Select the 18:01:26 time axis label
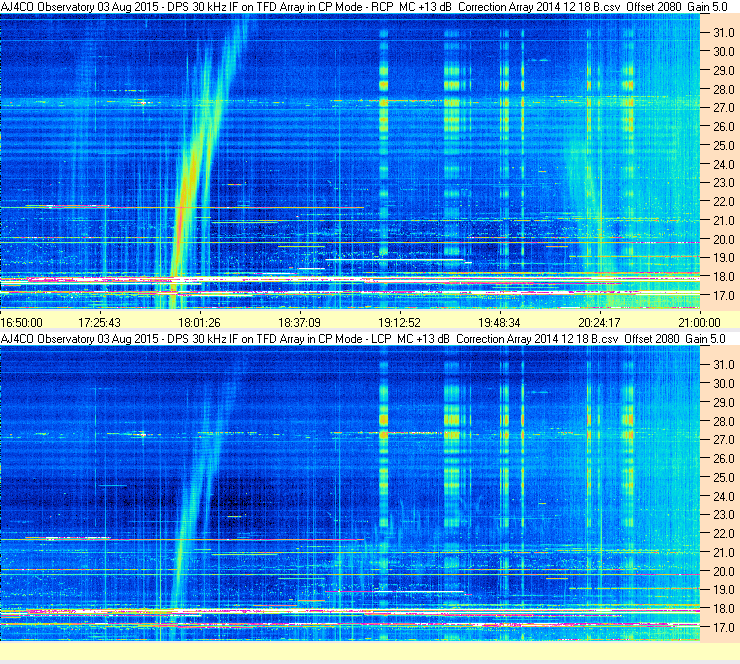This screenshot has height=664, width=740. [199, 323]
